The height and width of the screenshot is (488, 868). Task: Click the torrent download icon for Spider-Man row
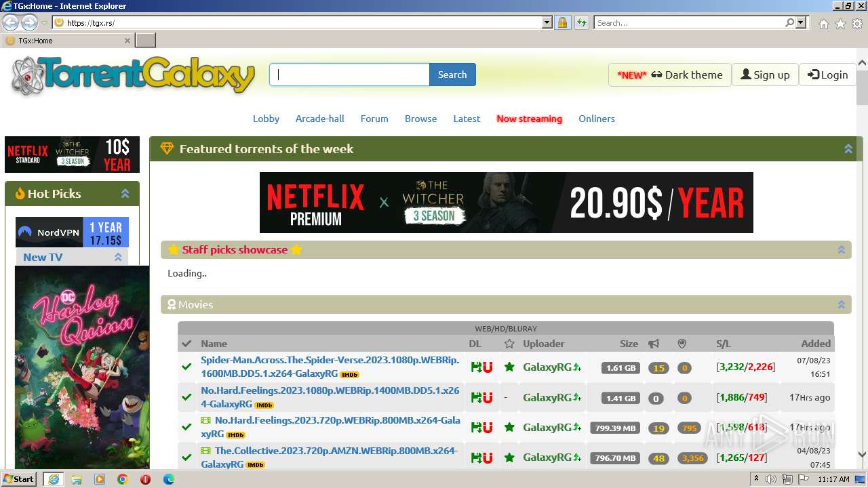(x=475, y=367)
